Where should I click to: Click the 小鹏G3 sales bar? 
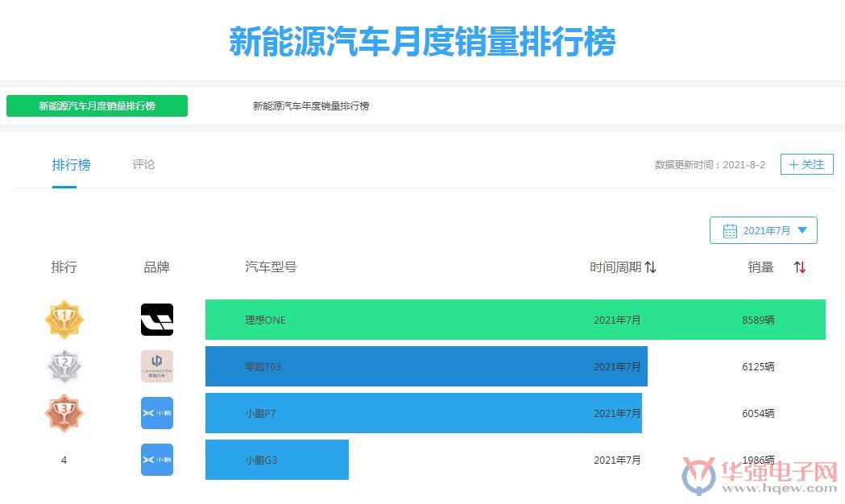277,460
